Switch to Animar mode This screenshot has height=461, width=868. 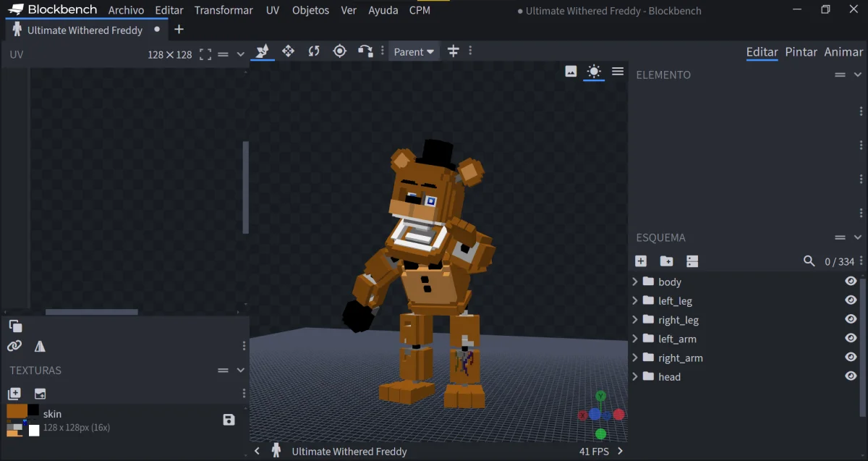[x=843, y=52]
